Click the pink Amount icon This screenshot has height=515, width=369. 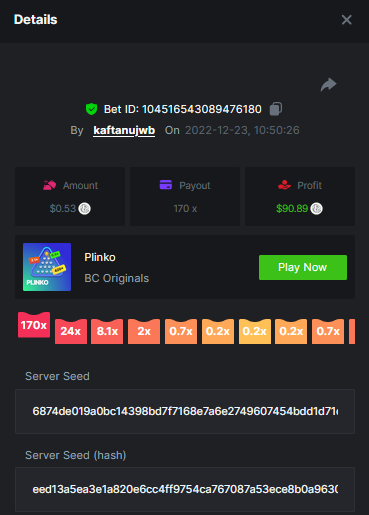coord(50,185)
